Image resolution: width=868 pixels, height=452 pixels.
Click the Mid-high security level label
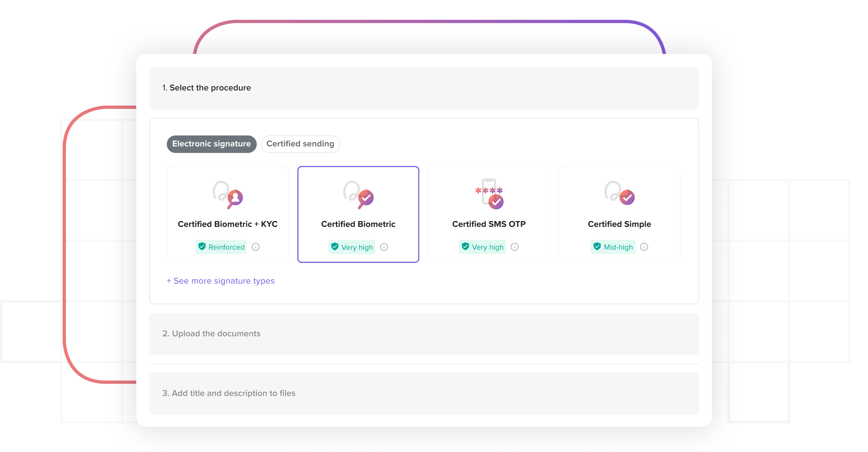pos(618,247)
